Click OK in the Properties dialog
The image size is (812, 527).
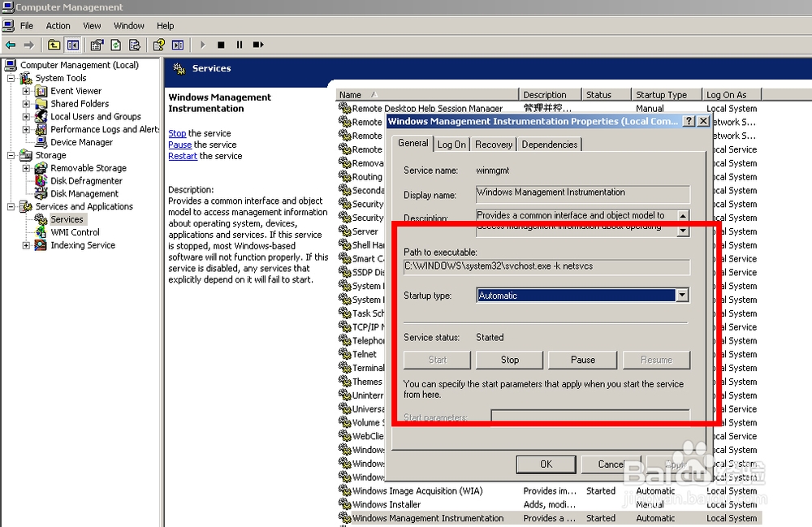[x=546, y=464]
